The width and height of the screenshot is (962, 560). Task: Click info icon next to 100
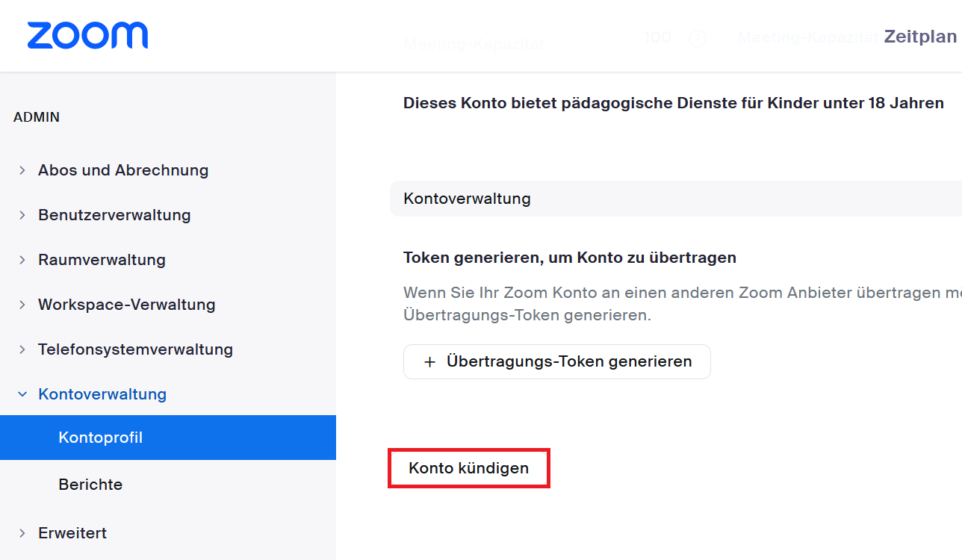click(697, 38)
